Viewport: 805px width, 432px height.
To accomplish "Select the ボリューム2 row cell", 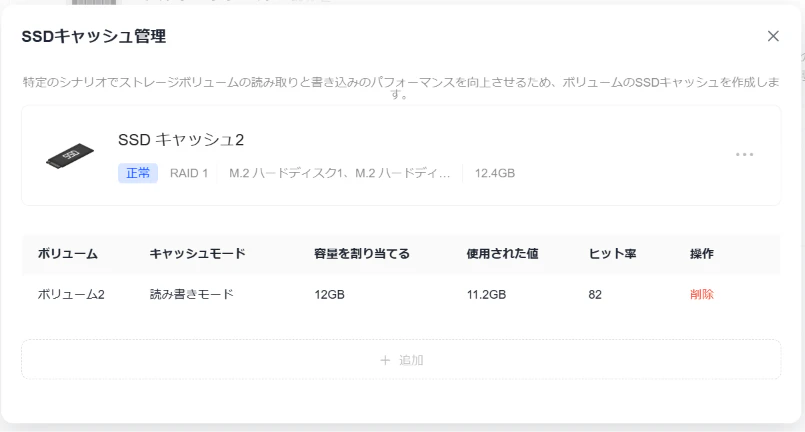I will 71,294.
